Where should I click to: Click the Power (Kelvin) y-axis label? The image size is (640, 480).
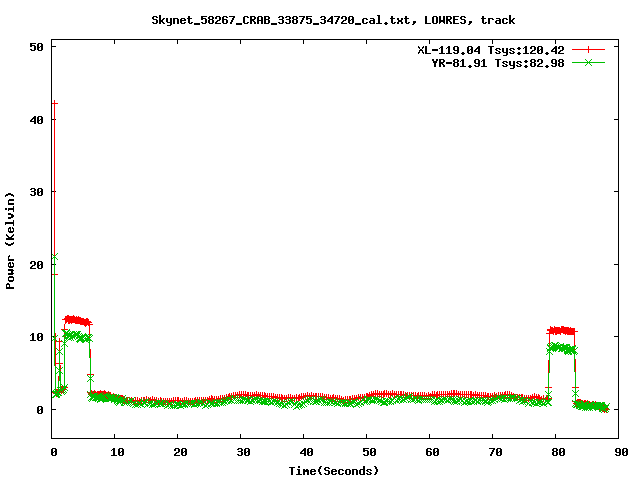click(10, 241)
